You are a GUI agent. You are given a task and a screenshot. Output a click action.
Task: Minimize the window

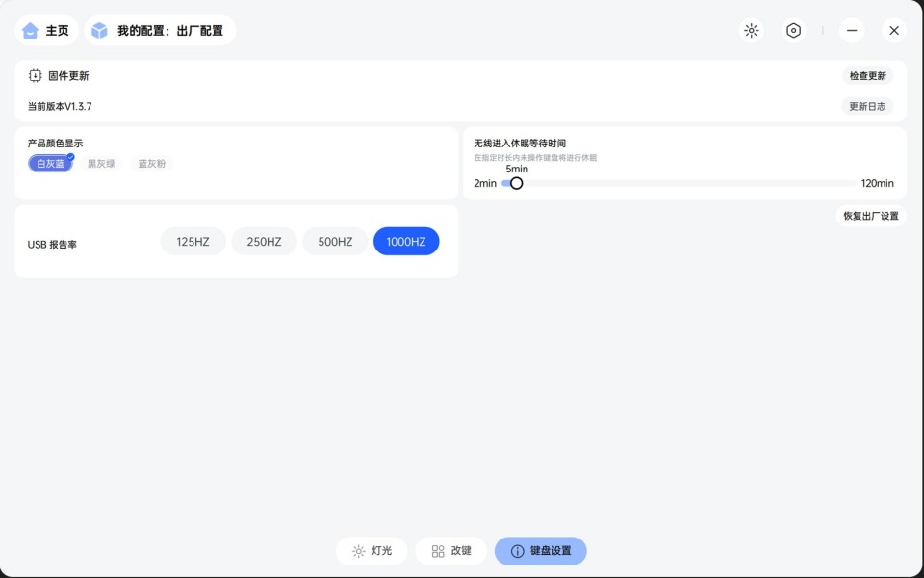pyautogui.click(x=852, y=31)
